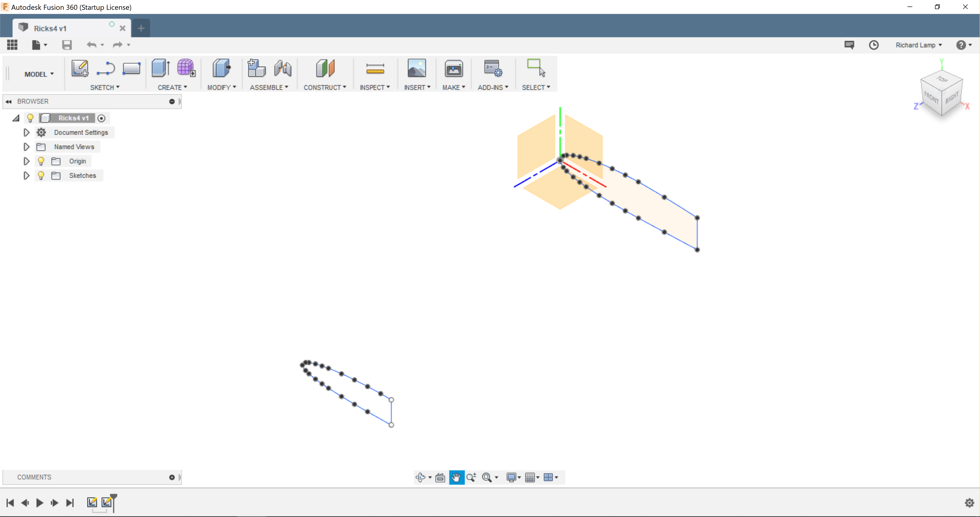Select the Measure inspect tool
Viewport: 980px width, 517px height.
click(375, 69)
